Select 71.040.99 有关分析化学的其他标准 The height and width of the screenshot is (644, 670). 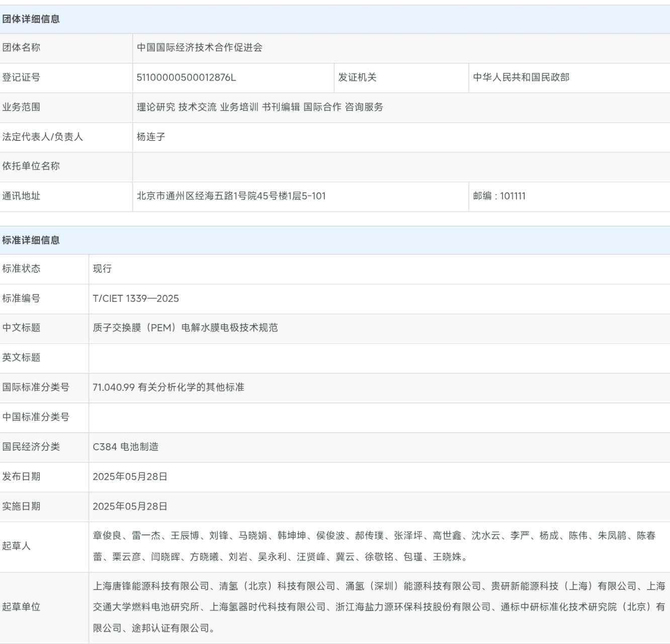pyautogui.click(x=169, y=387)
